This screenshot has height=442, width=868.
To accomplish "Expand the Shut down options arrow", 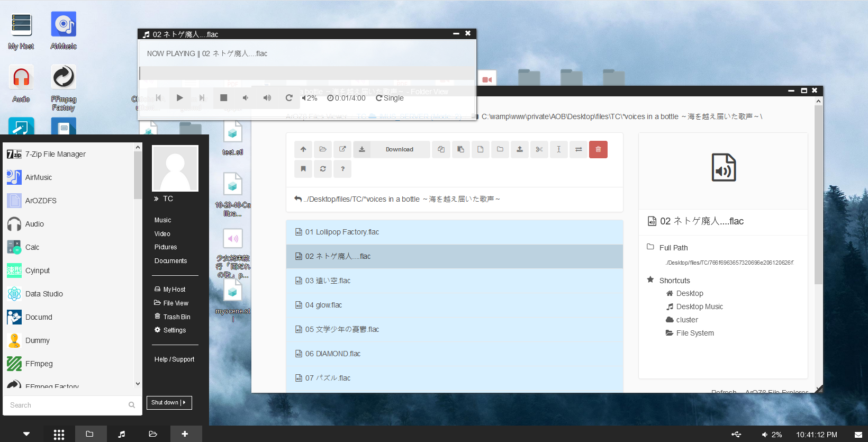I will click(184, 403).
